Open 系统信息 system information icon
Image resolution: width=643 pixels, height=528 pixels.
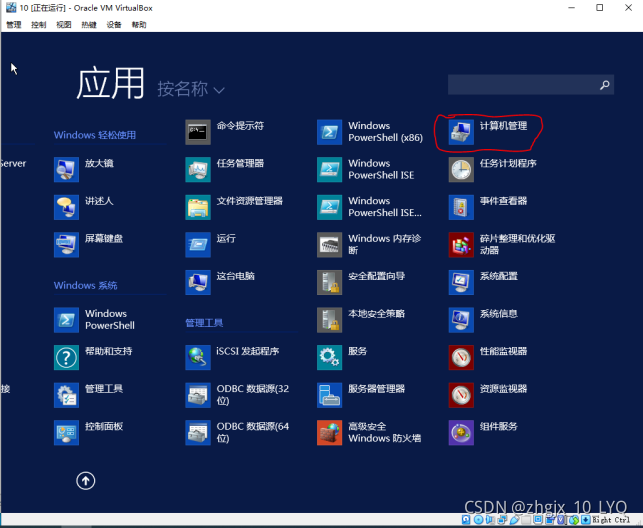[x=461, y=320]
